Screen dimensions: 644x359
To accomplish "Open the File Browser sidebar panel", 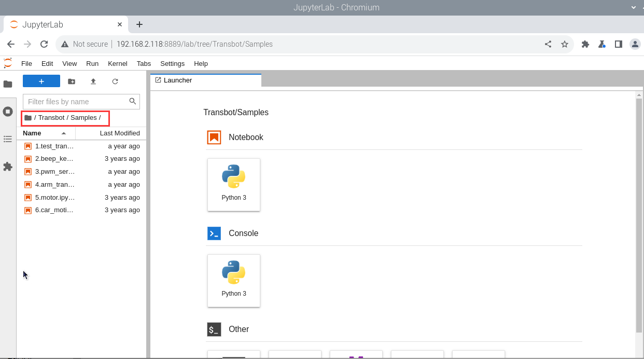I will click(x=8, y=84).
